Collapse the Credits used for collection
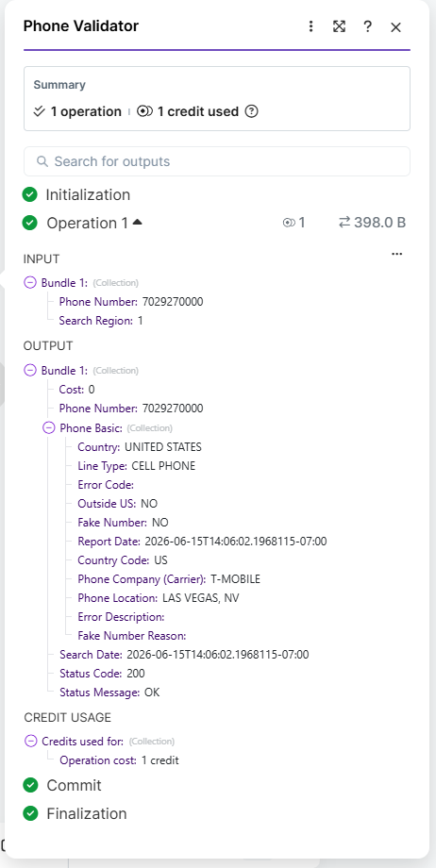Viewport: 436px width, 868px height. coord(31,741)
